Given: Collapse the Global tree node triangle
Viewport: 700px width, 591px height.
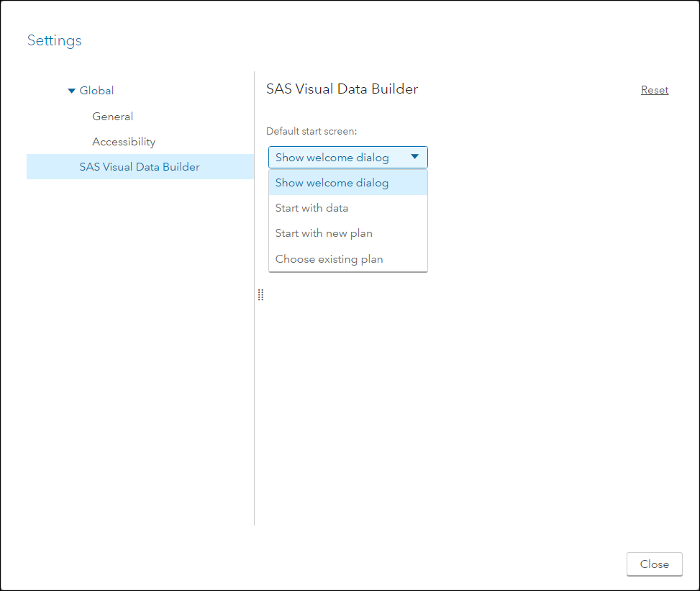Looking at the screenshot, I should [71, 91].
